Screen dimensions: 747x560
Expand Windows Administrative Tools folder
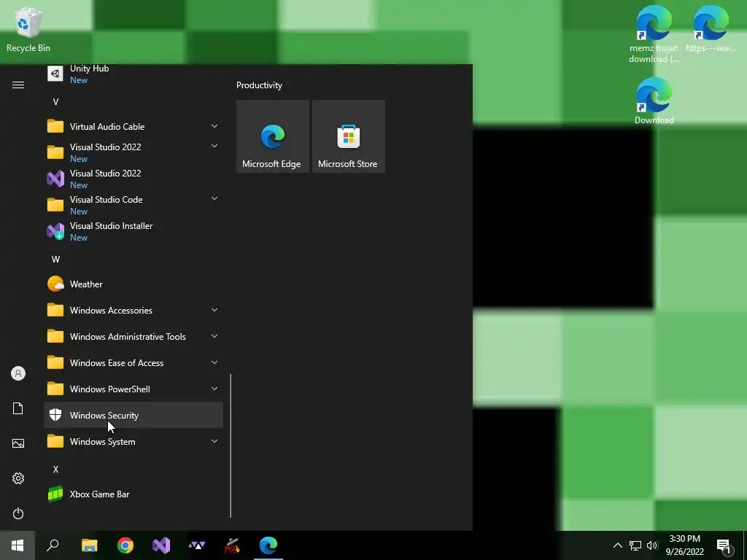pyautogui.click(x=133, y=336)
